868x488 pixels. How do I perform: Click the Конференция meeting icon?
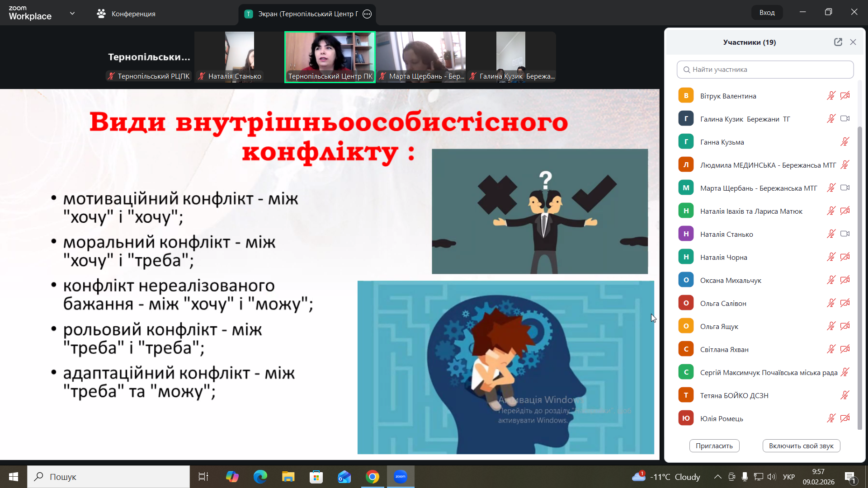pyautogui.click(x=101, y=14)
